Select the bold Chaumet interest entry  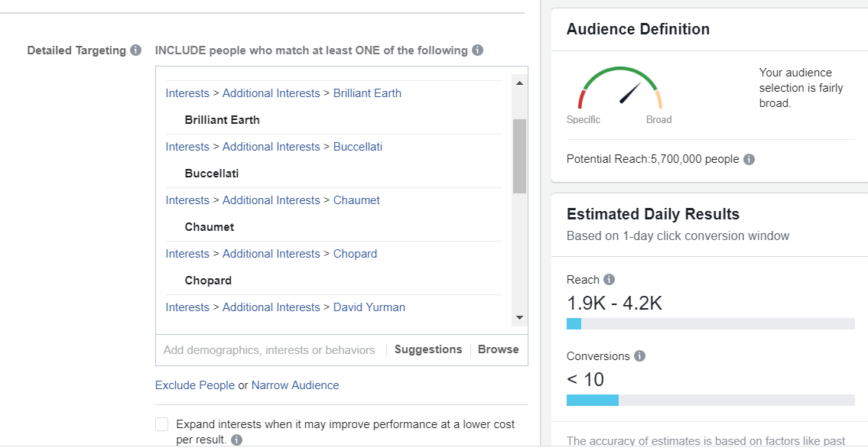click(x=210, y=227)
